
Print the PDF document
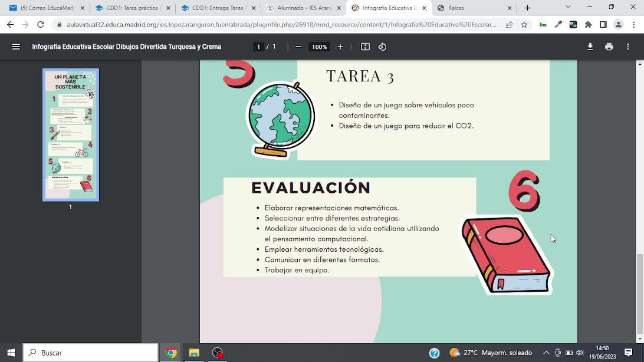point(609,47)
